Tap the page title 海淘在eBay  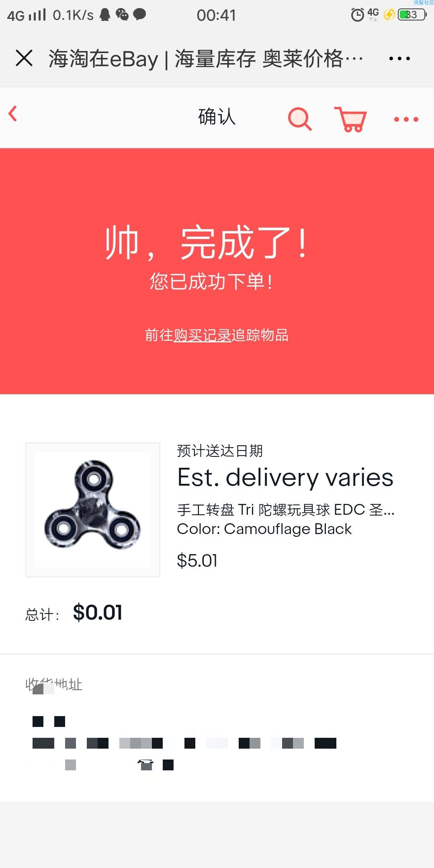[103, 59]
